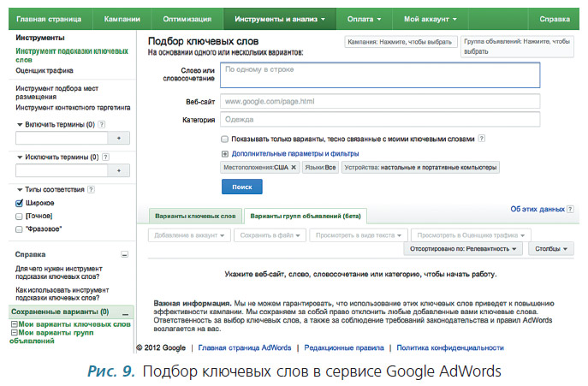Click the Веб-сайт input field
The width and height of the screenshot is (588, 386).
click(x=379, y=101)
